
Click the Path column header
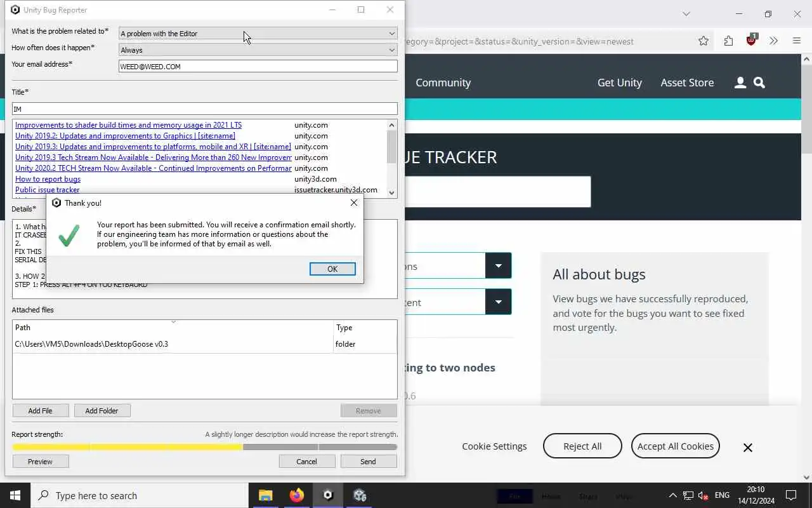(x=173, y=328)
